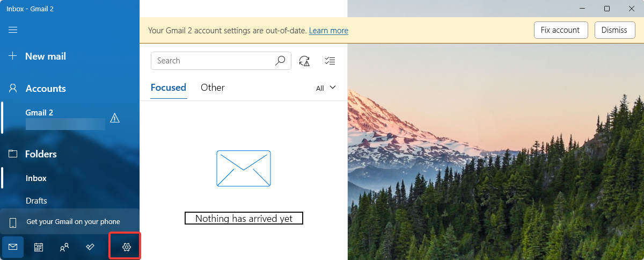Open the Learn more link

coord(328,31)
